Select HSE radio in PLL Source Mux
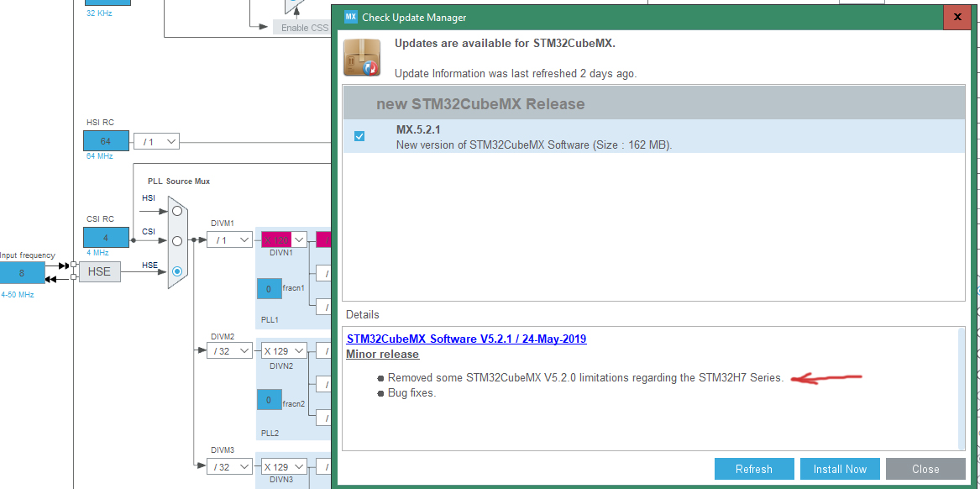980x489 pixels. click(x=177, y=271)
